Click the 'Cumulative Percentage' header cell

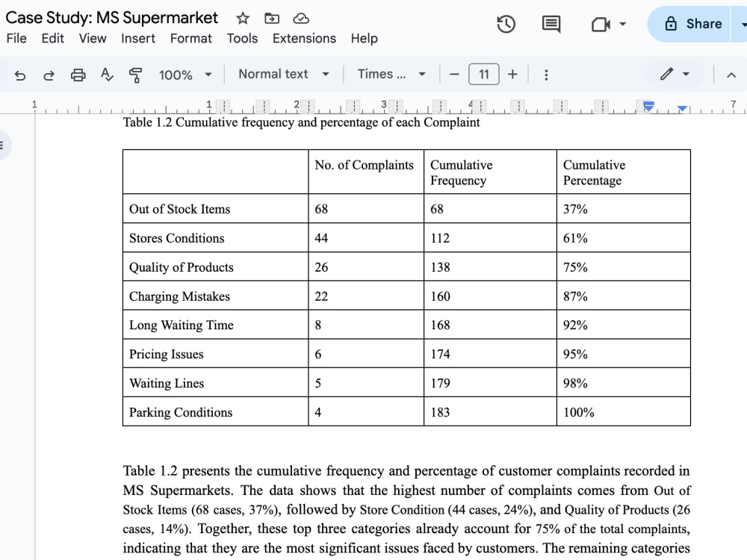point(624,172)
